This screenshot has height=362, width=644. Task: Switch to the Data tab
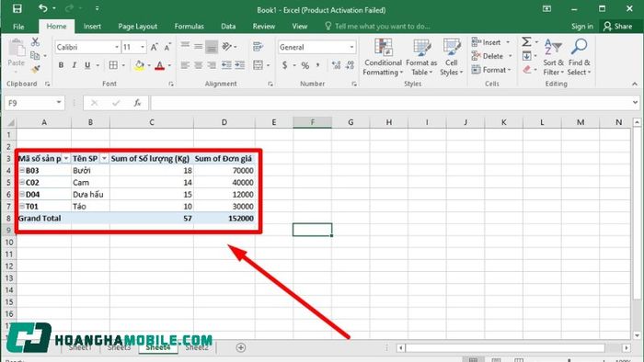coord(228,27)
